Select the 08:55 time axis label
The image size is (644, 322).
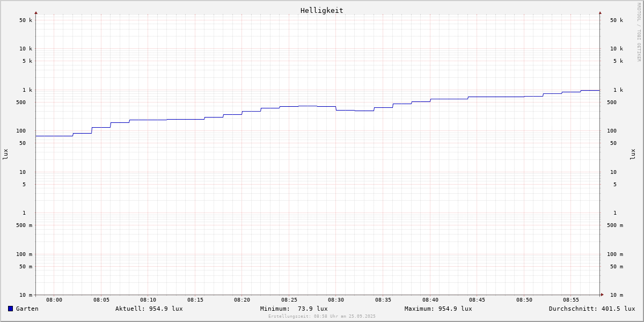[571, 300]
